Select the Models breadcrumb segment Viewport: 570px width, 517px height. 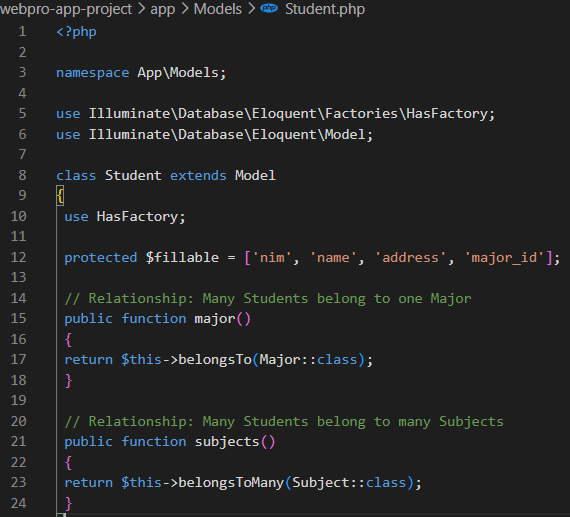point(217,9)
